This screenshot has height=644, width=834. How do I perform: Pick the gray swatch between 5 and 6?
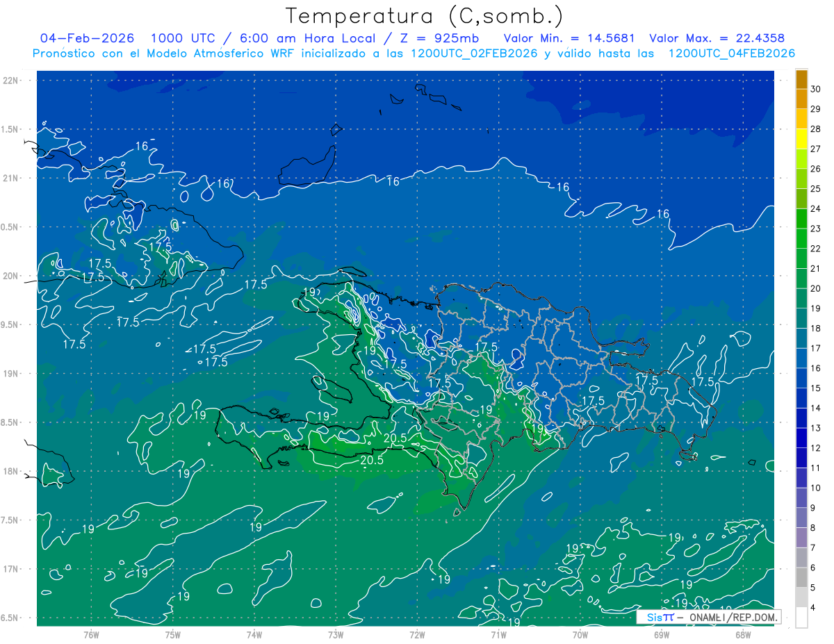pyautogui.click(x=802, y=577)
